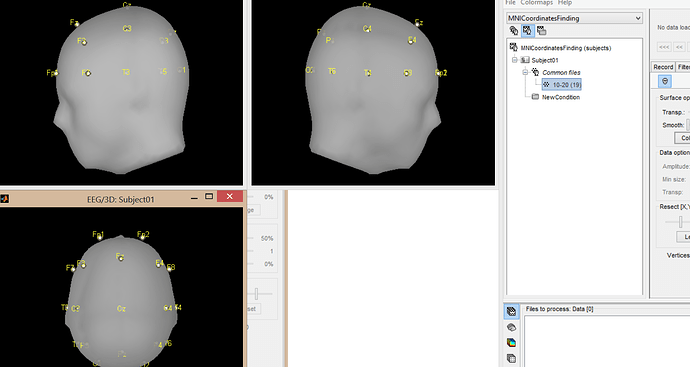690x367 pixels.
Task: Click the <<< time navigation button
Action: click(x=664, y=47)
